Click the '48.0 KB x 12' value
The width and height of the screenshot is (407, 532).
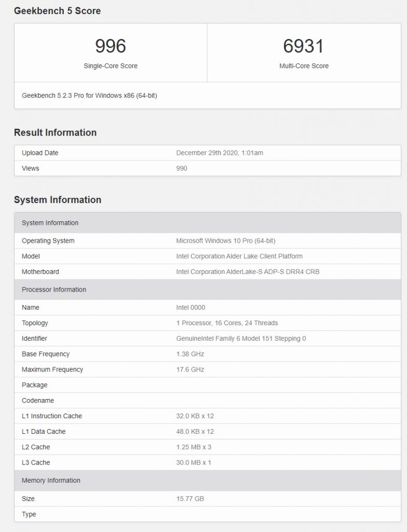click(195, 432)
